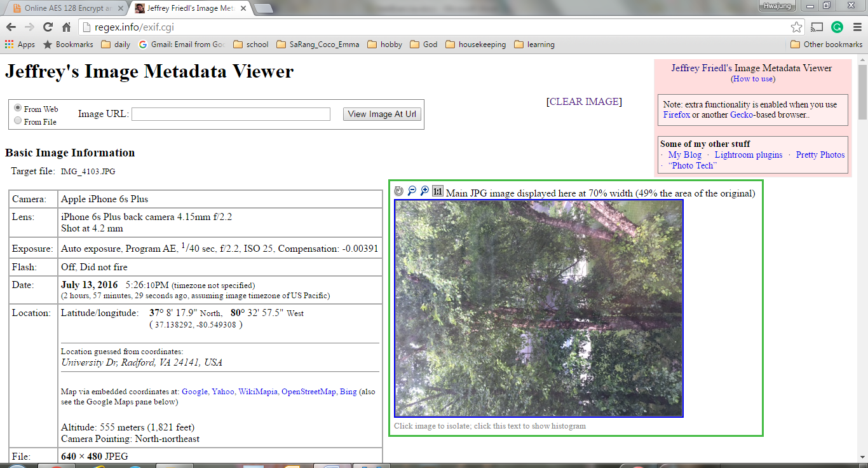Open the Grammarly extension icon
868x468 pixels.
pyautogui.click(x=837, y=27)
